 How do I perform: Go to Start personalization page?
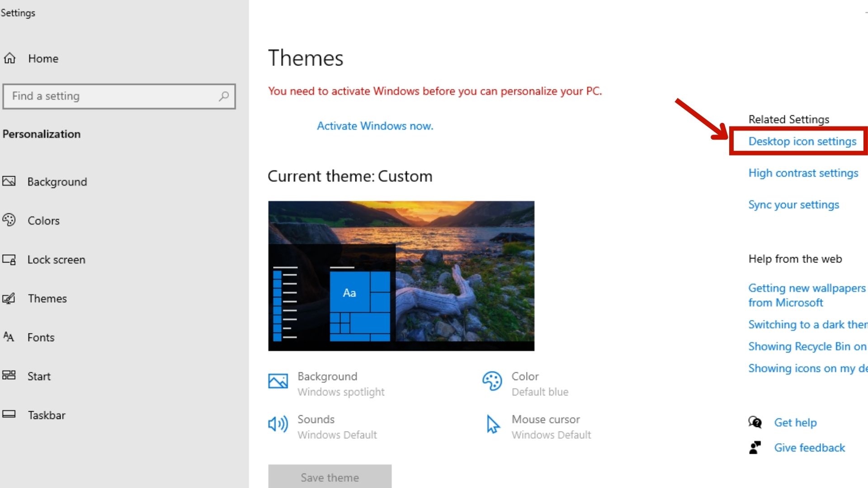pos(39,376)
